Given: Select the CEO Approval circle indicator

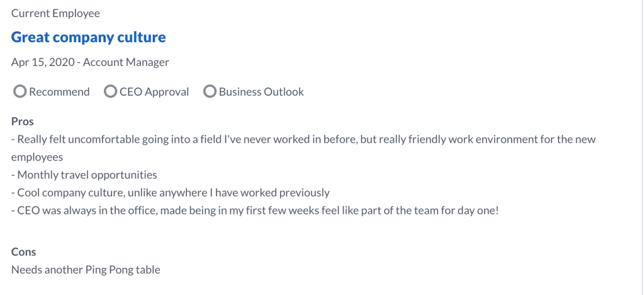Looking at the screenshot, I should point(110,92).
